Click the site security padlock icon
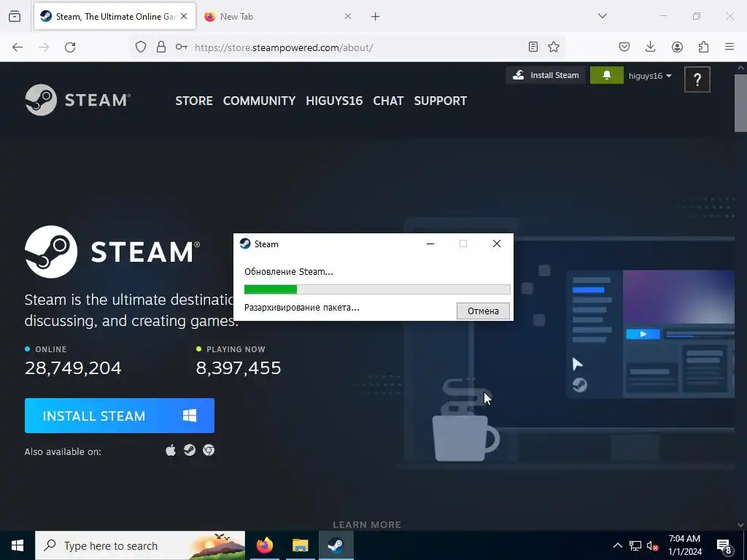Image resolution: width=747 pixels, height=560 pixels. click(x=161, y=47)
